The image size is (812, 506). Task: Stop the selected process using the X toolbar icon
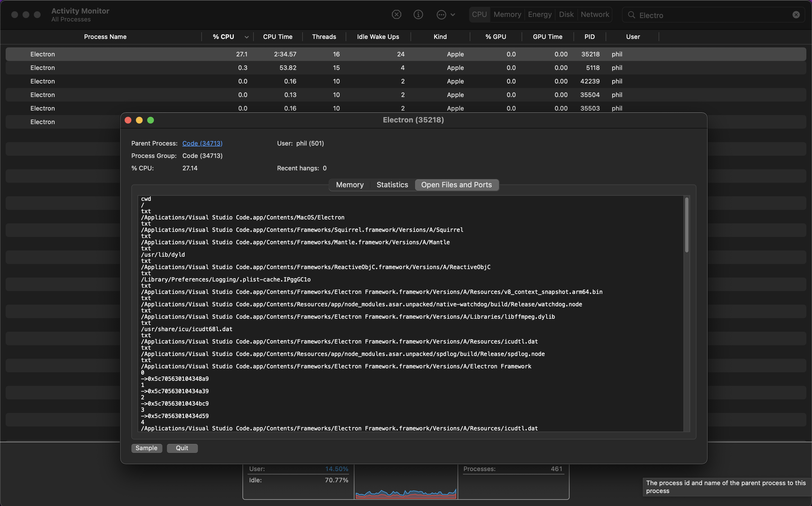coord(396,14)
